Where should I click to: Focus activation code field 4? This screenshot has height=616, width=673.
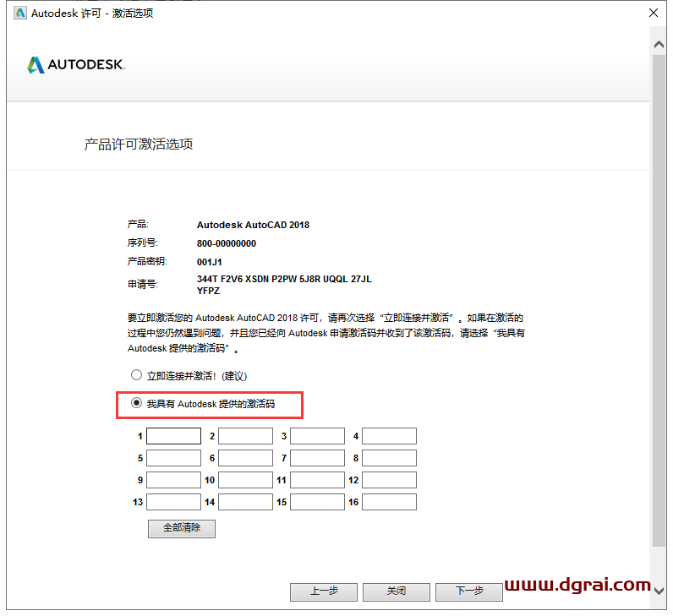click(x=389, y=436)
